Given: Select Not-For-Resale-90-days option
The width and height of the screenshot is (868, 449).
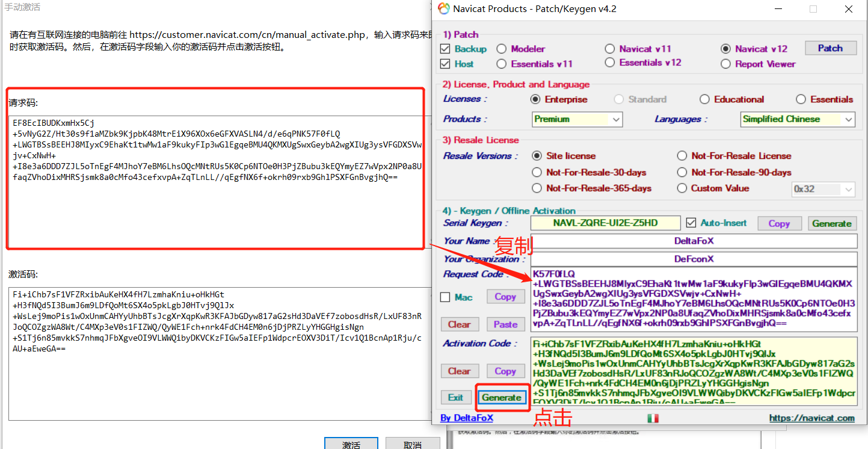Looking at the screenshot, I should 682,172.
